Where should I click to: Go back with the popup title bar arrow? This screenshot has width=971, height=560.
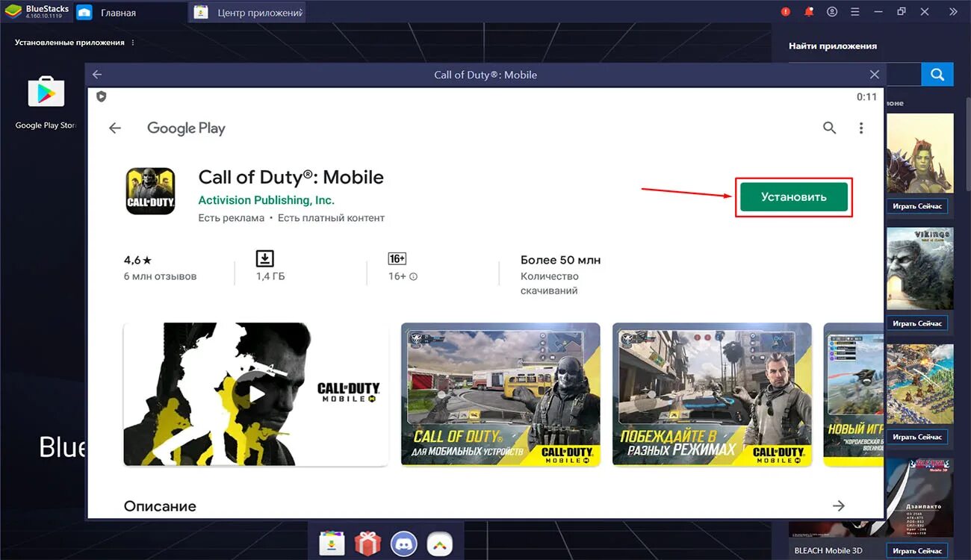coord(97,75)
